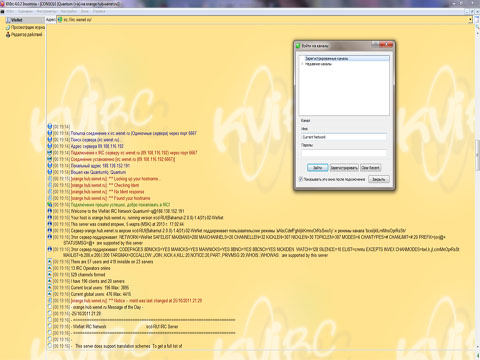Expand the Недавние каналы tree node
The image size is (480, 360).
click(x=302, y=64)
